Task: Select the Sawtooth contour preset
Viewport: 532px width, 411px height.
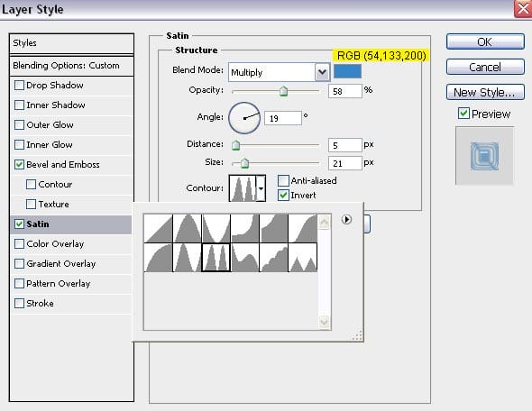Action: click(303, 258)
